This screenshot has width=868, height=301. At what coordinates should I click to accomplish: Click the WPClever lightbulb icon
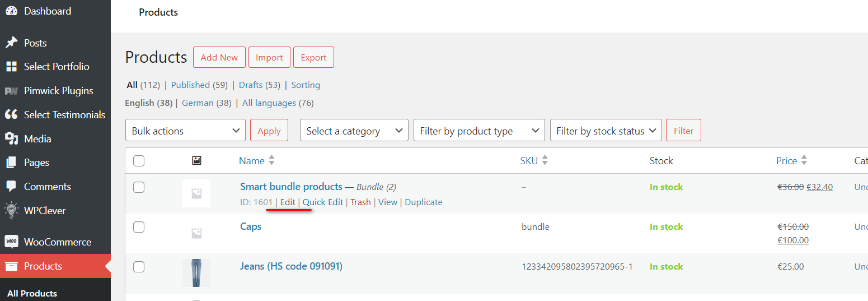pos(11,211)
